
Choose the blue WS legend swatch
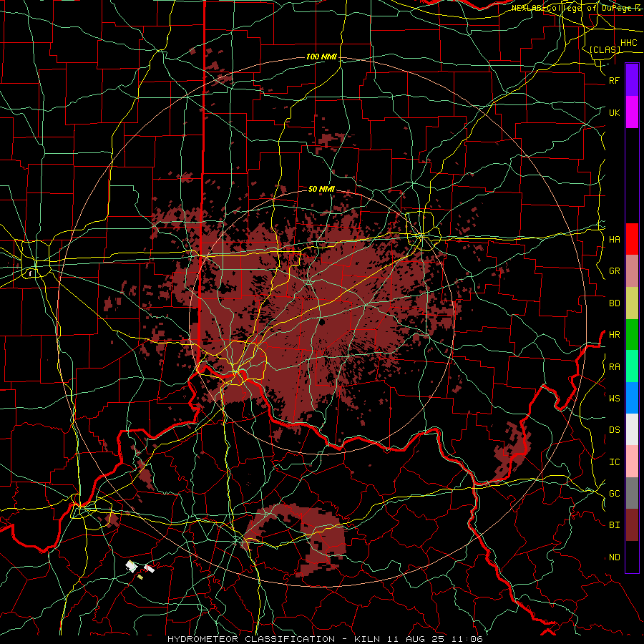pos(632,398)
